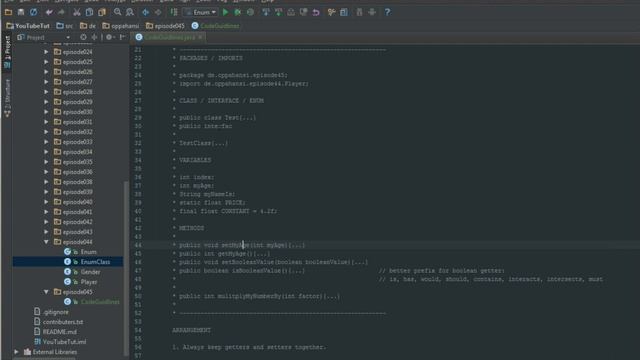640x360 pixels.
Task: Click the YouTubeTut breadcrumb
Action: click(28, 26)
